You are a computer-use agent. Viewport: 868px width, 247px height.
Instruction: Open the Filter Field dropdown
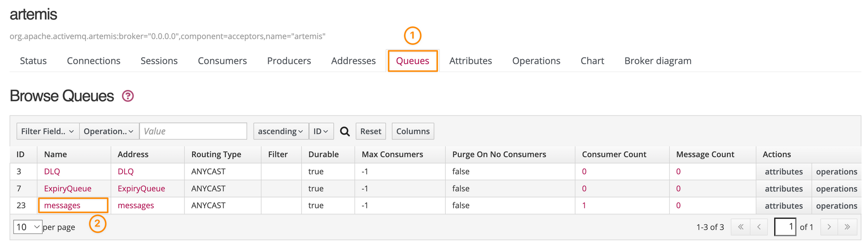pyautogui.click(x=48, y=132)
